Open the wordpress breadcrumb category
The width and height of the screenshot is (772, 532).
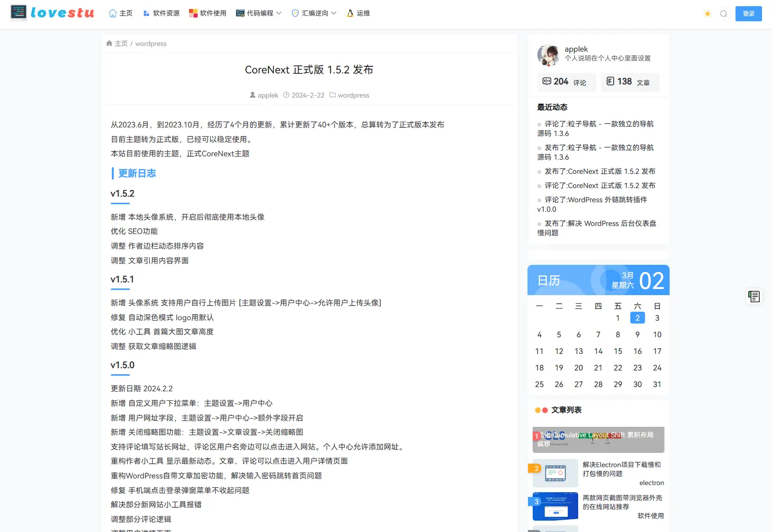click(150, 43)
